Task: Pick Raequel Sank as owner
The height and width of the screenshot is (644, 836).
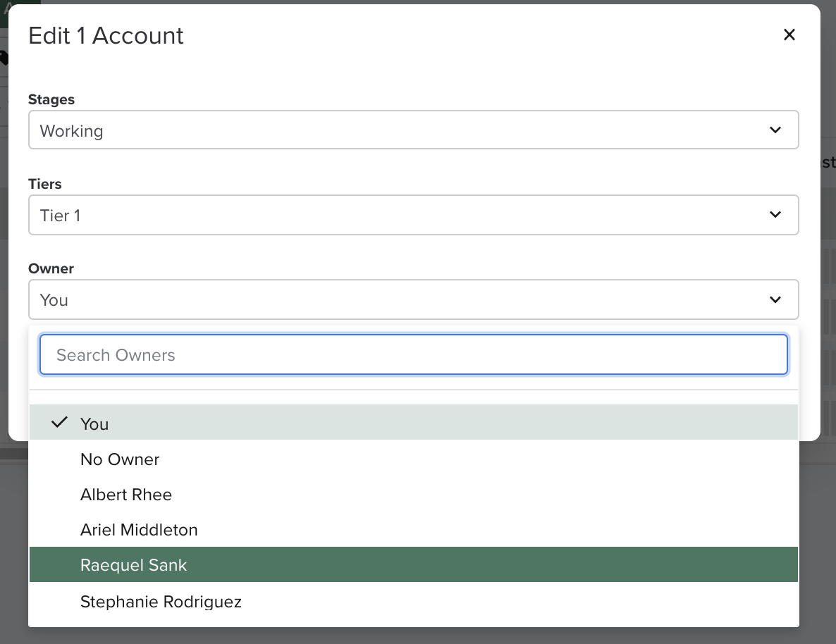Action: pyautogui.click(x=413, y=564)
